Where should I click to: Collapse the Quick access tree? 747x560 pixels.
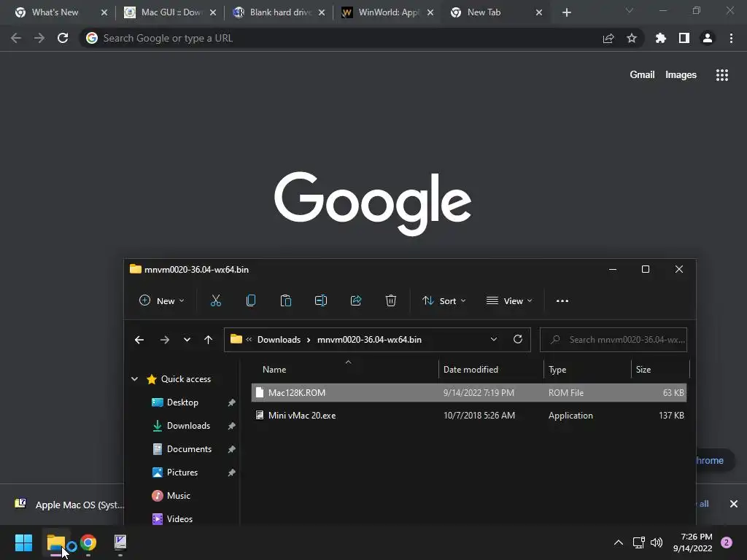click(134, 379)
